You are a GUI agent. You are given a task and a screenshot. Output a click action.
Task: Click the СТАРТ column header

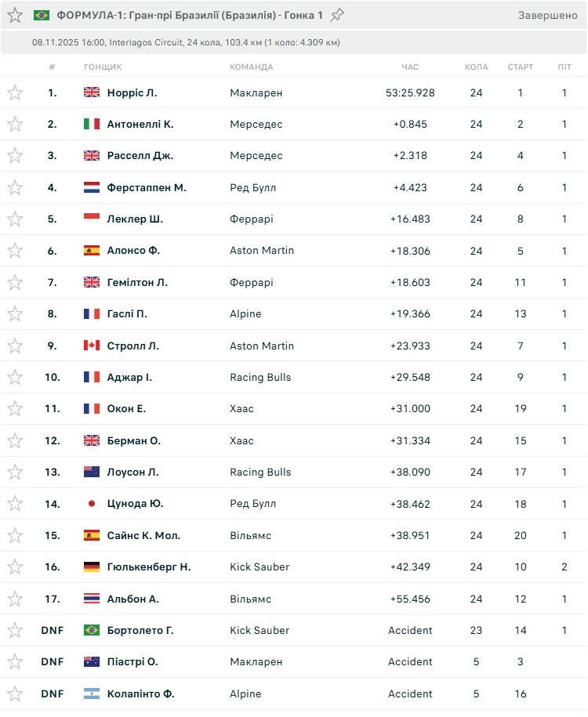pyautogui.click(x=521, y=67)
